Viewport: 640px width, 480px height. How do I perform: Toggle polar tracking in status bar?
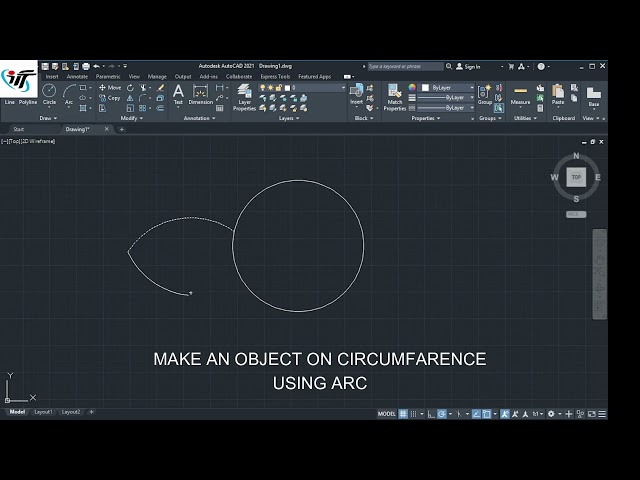click(442, 414)
